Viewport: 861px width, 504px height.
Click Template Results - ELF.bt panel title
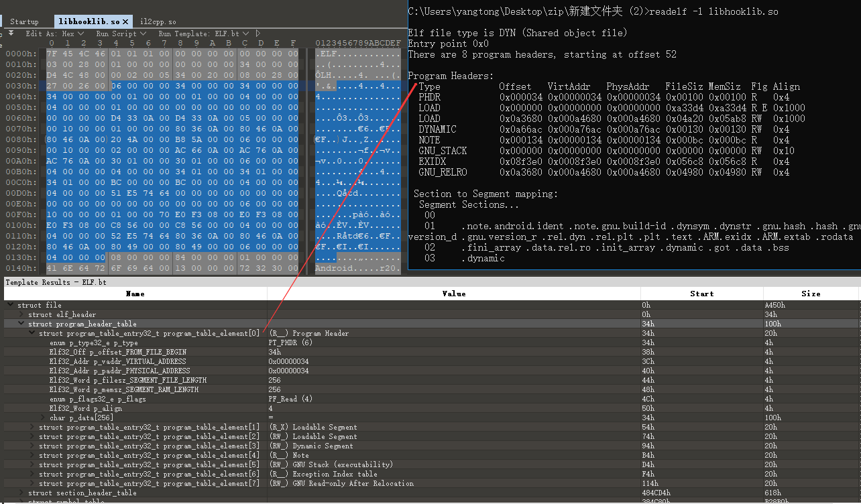56,282
